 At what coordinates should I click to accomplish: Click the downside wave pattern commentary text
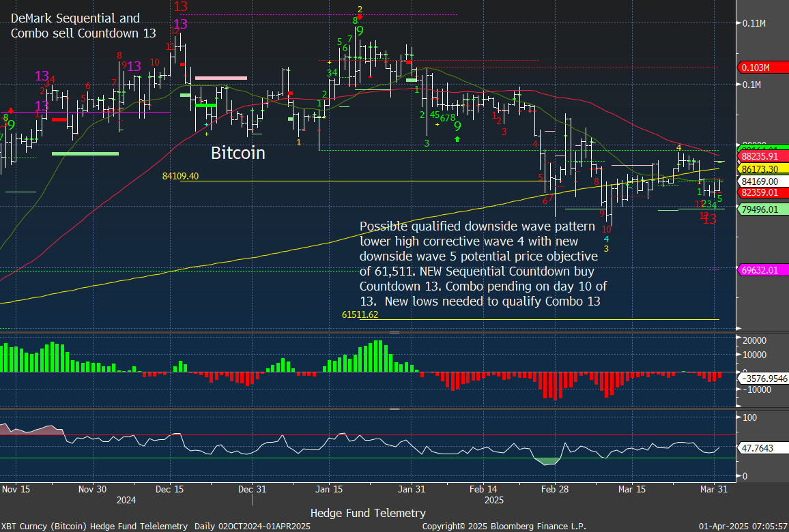click(x=483, y=263)
